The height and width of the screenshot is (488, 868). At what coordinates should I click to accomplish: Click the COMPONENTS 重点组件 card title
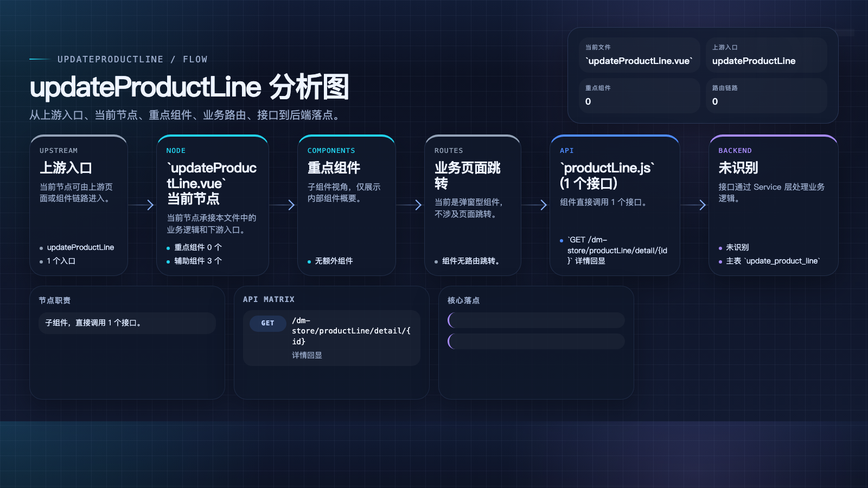tap(334, 168)
